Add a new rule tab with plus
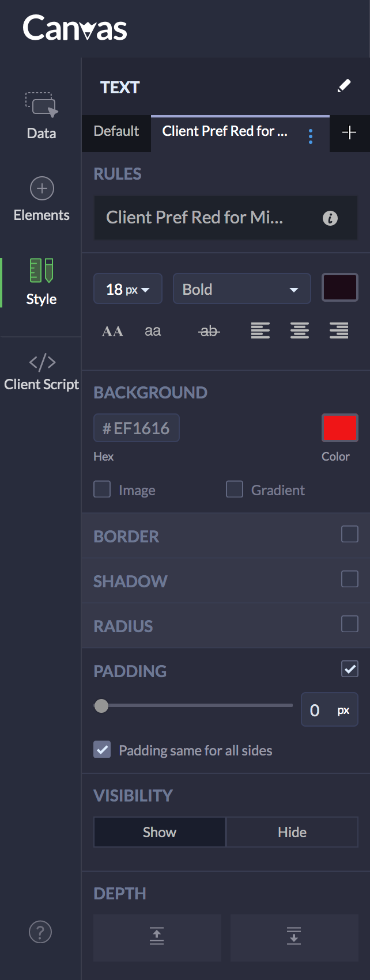370x980 pixels. click(349, 133)
